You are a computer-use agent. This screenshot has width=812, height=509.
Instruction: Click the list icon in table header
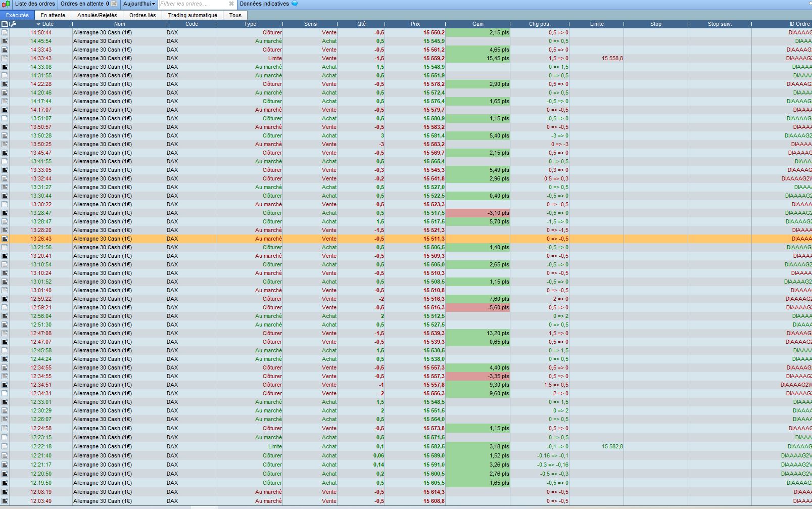[5, 24]
